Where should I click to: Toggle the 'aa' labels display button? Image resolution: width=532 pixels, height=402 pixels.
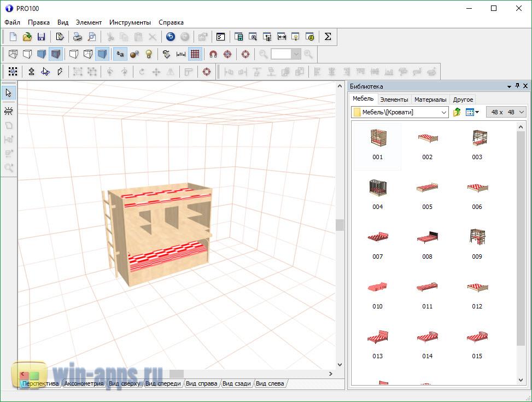tap(120, 54)
